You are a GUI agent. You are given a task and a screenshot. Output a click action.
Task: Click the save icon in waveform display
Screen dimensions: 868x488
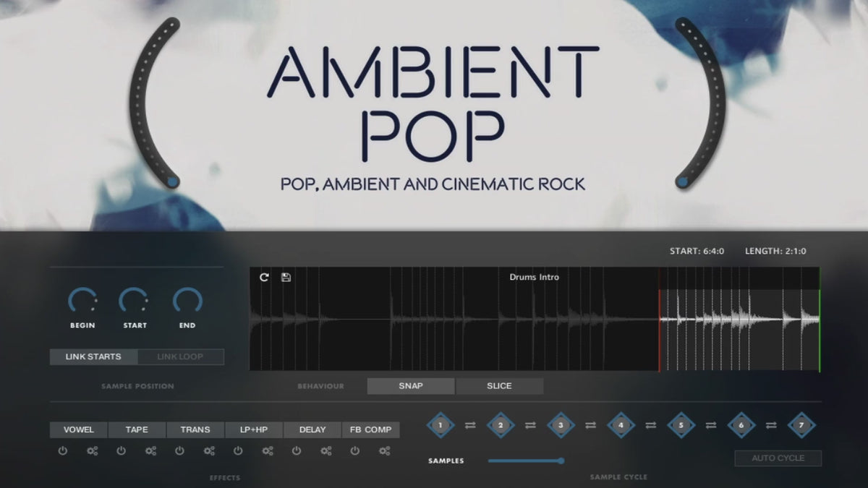coord(286,277)
